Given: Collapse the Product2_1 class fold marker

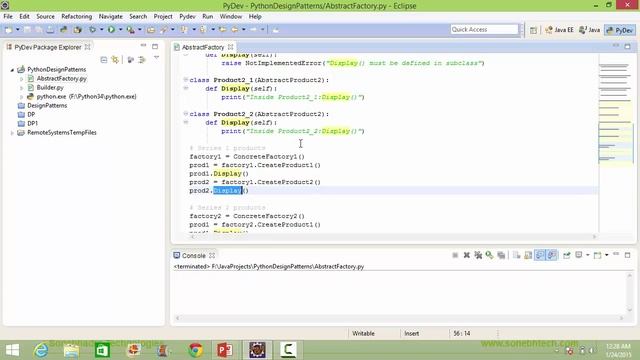Looking at the screenshot, I should (x=186, y=80).
